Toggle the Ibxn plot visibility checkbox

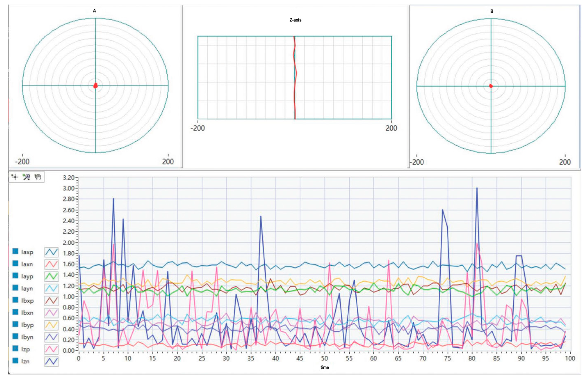point(15,312)
